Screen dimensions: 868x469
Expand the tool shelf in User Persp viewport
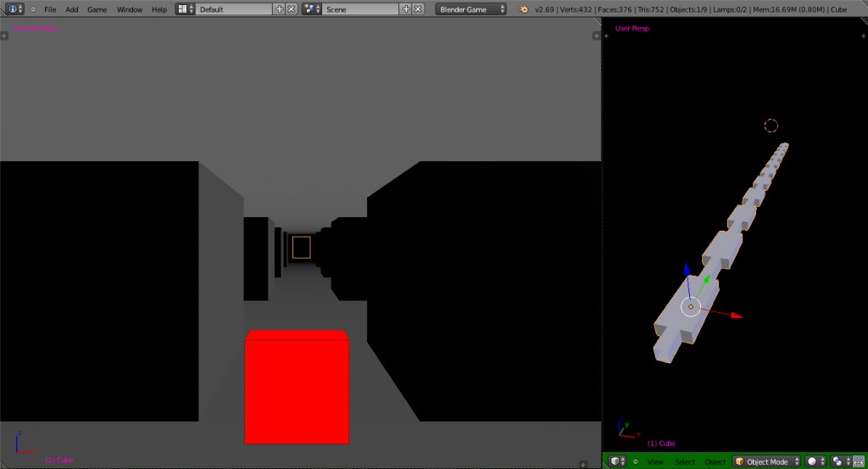(x=606, y=36)
